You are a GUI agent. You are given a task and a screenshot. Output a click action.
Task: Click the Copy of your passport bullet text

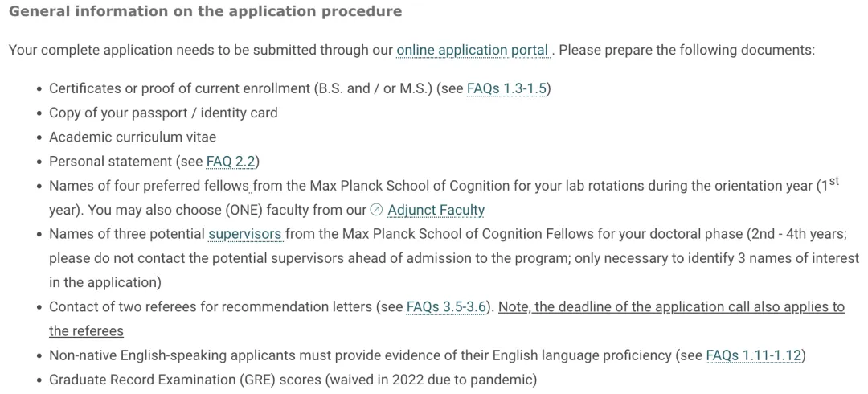[163, 113]
